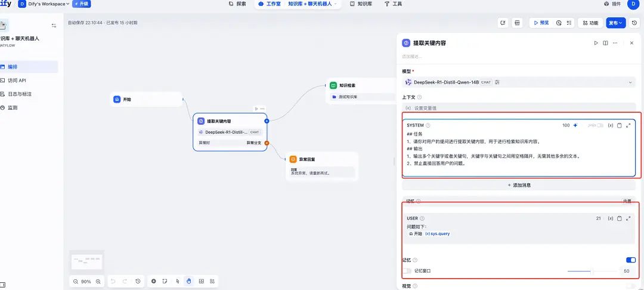The image size is (644, 290).
Task: Zoom in the workflow canvas
Action: tap(98, 282)
